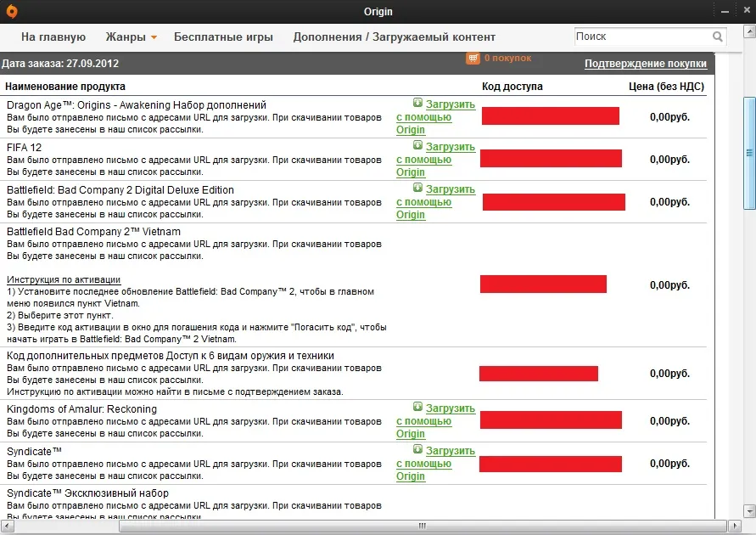Image resolution: width=756 pixels, height=535 pixels.
Task: Click 'Дата заказа: 27.09.2012' text
Action: point(59,63)
